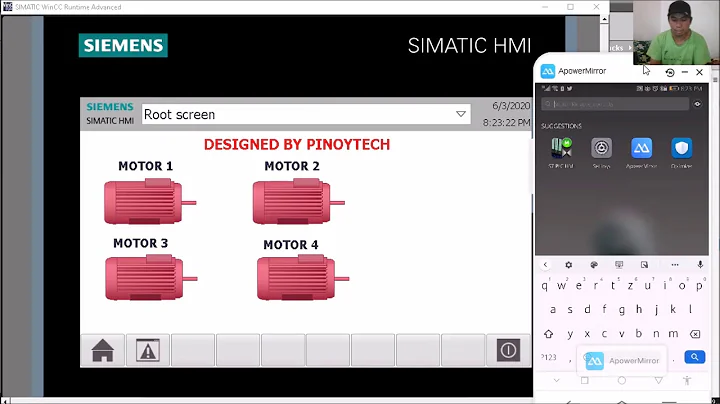Click first empty HMI function key after alarm
Image resolution: width=720 pixels, height=404 pixels.
tap(193, 350)
